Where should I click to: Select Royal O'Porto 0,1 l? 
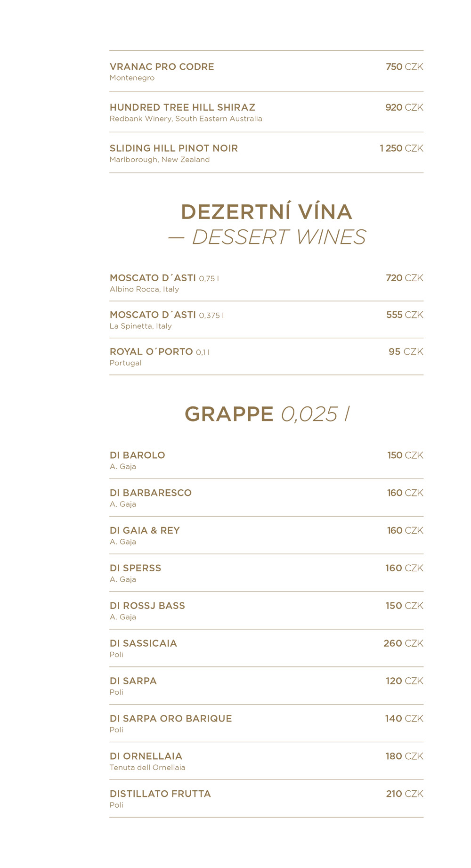pyautogui.click(x=267, y=357)
